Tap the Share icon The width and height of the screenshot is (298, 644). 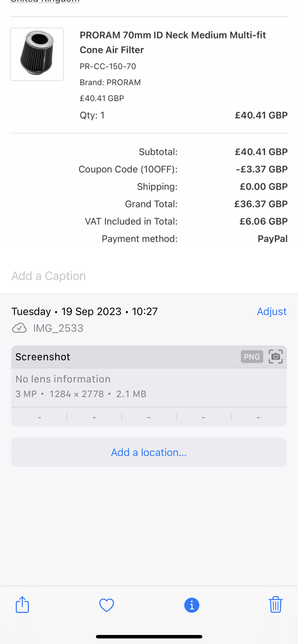pyautogui.click(x=23, y=605)
